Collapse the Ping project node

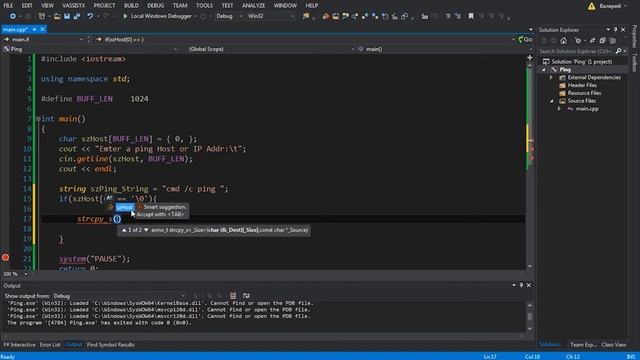544,70
